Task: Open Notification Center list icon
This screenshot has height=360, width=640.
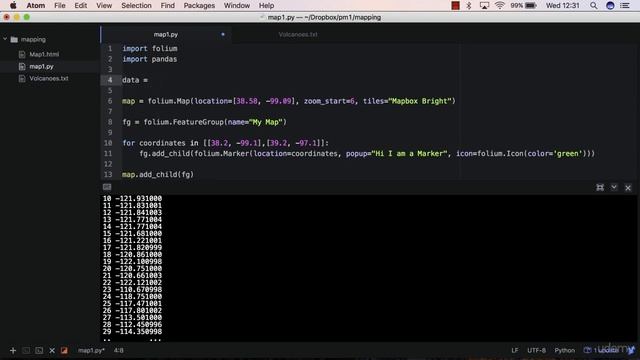Action: [x=625, y=5]
